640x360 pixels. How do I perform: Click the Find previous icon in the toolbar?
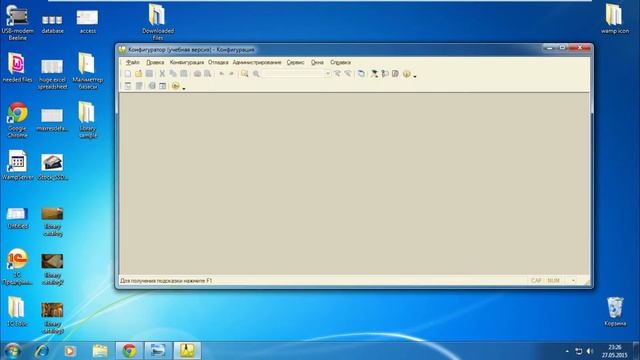click(x=348, y=74)
